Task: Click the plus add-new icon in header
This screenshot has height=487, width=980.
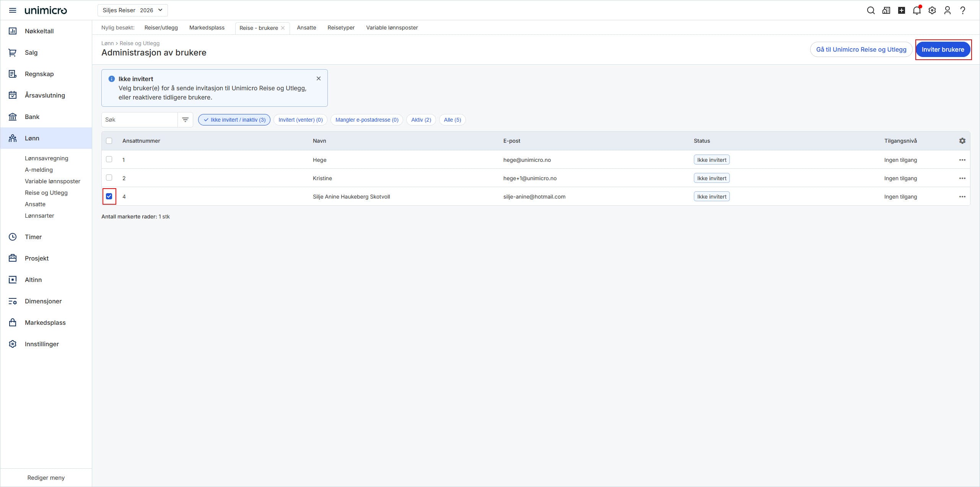Action: (x=901, y=10)
